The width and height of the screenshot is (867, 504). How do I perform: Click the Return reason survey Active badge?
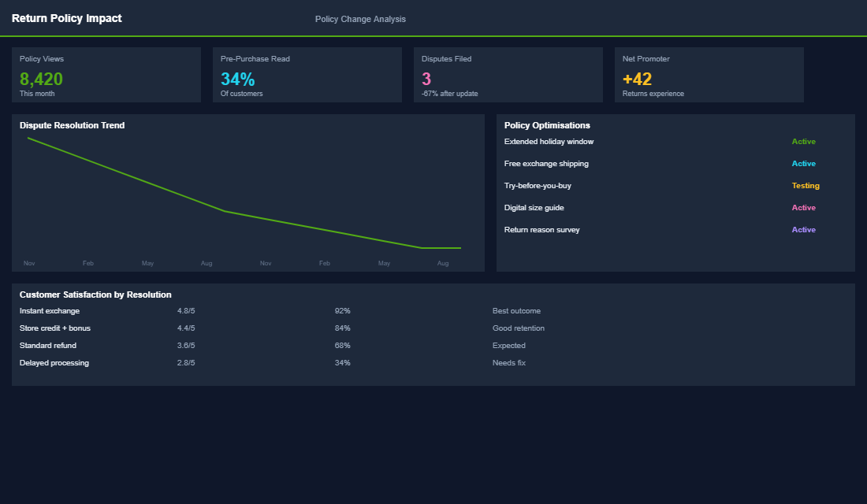[x=803, y=229]
